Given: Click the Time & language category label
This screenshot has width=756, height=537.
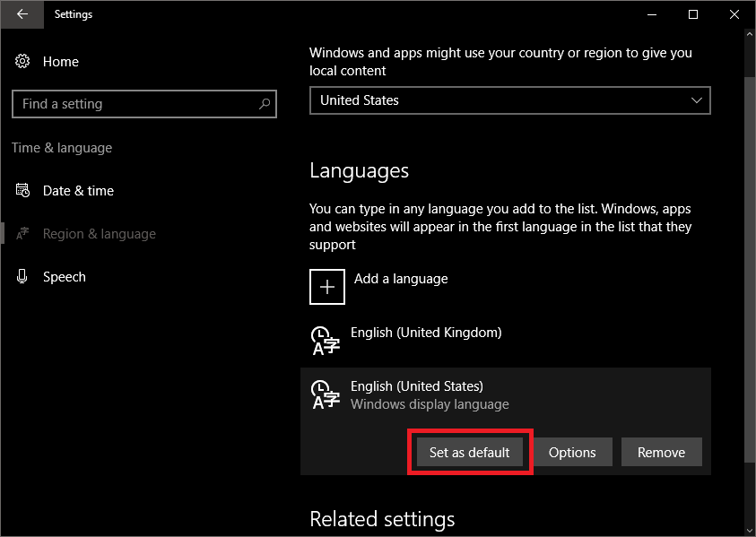Looking at the screenshot, I should click(62, 148).
